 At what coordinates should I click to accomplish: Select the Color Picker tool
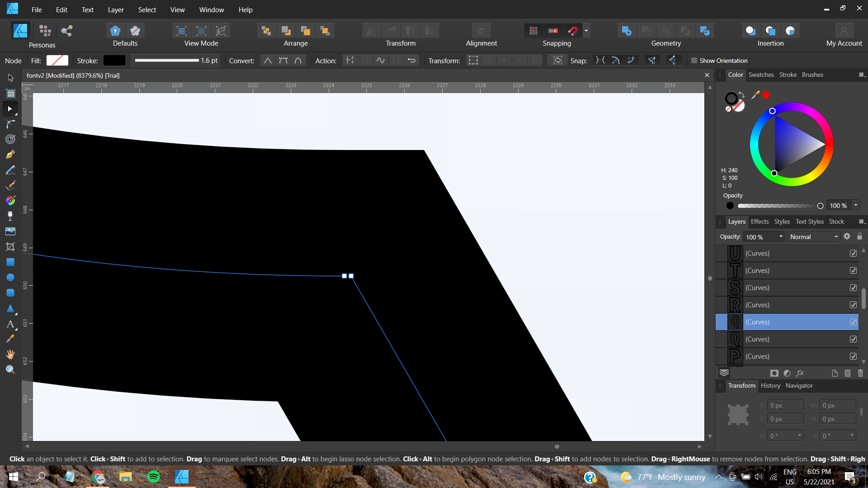10,339
